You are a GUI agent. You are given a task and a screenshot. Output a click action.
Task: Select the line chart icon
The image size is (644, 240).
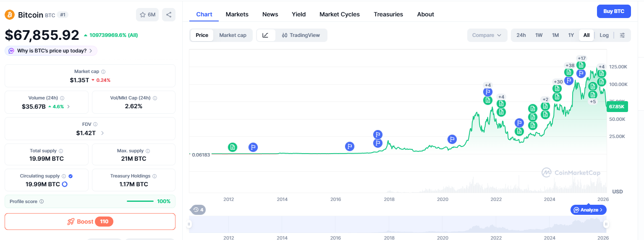(x=265, y=35)
